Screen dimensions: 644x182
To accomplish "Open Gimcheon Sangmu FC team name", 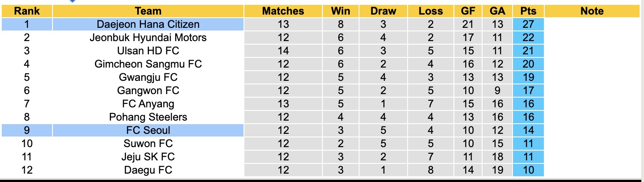I will pyautogui.click(x=148, y=64).
